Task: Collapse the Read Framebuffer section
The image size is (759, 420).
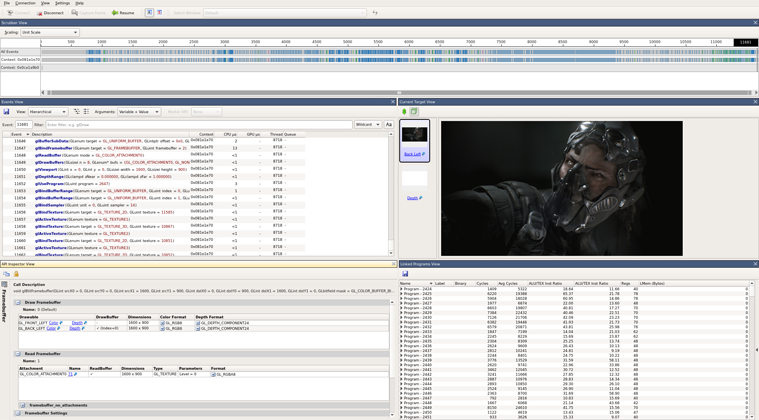Action: [18, 354]
